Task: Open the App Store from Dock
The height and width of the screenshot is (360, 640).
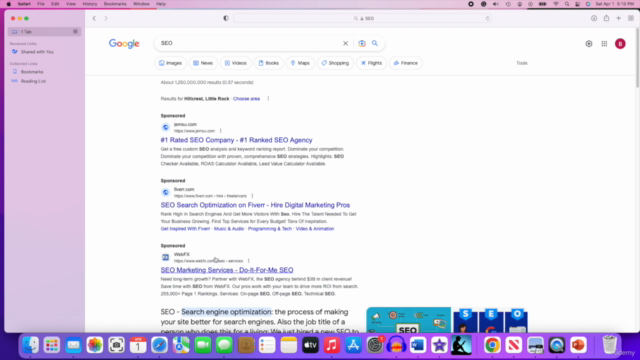Action: tap(353, 345)
